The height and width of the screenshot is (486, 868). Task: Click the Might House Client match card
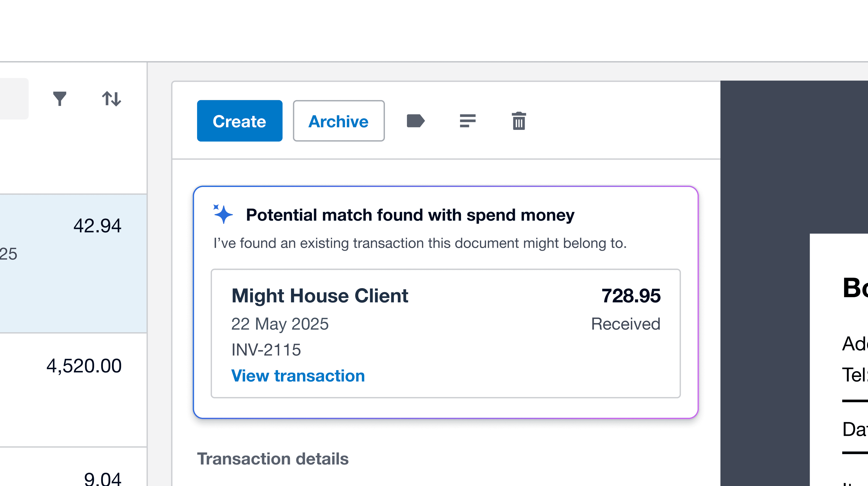(445, 333)
